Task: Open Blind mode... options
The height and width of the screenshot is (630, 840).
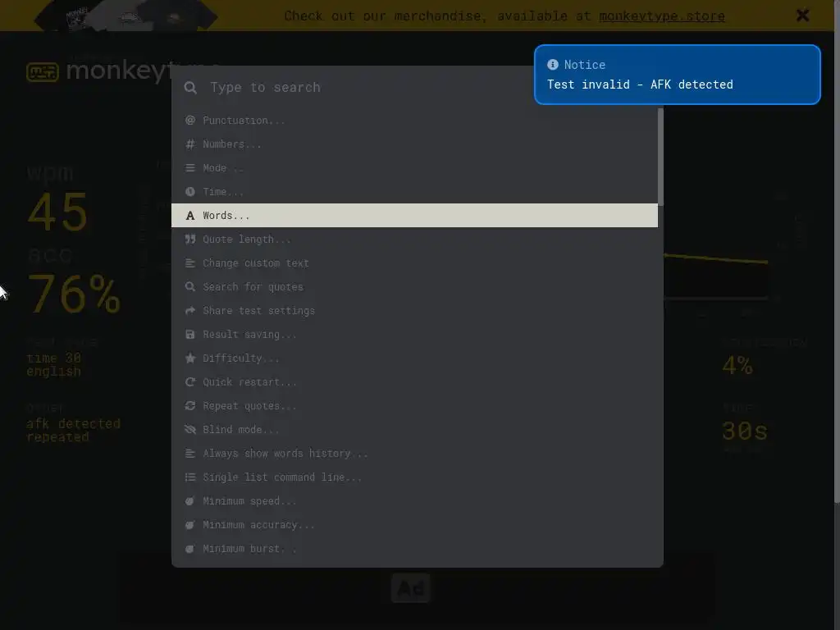Action: pyautogui.click(x=414, y=429)
